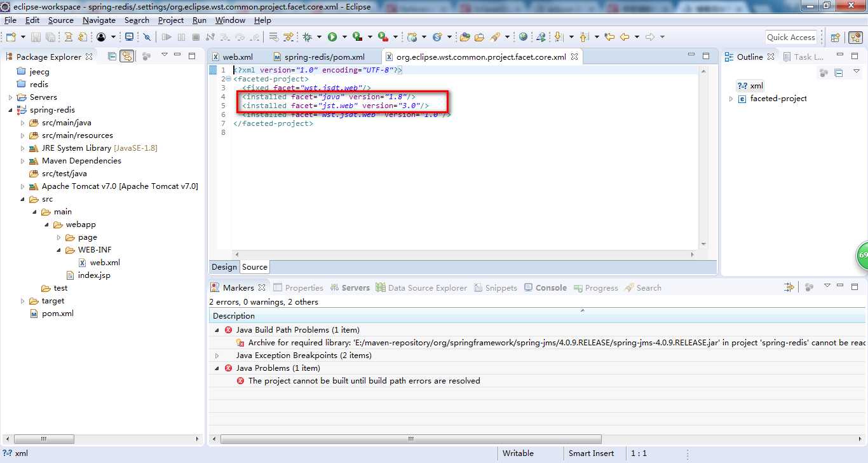
Task: Open the Navigate menu
Action: pyautogui.click(x=99, y=20)
